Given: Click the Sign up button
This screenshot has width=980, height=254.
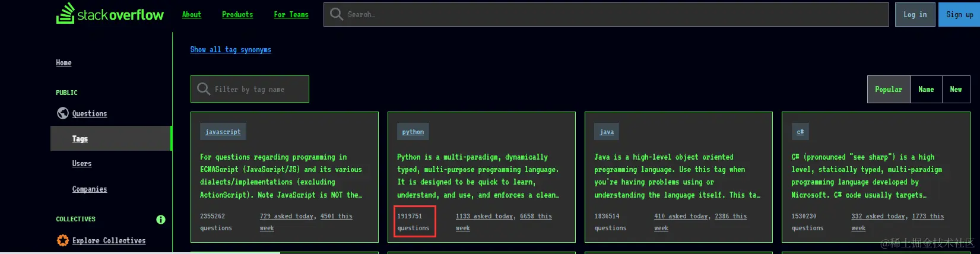Looking at the screenshot, I should click(x=959, y=14).
